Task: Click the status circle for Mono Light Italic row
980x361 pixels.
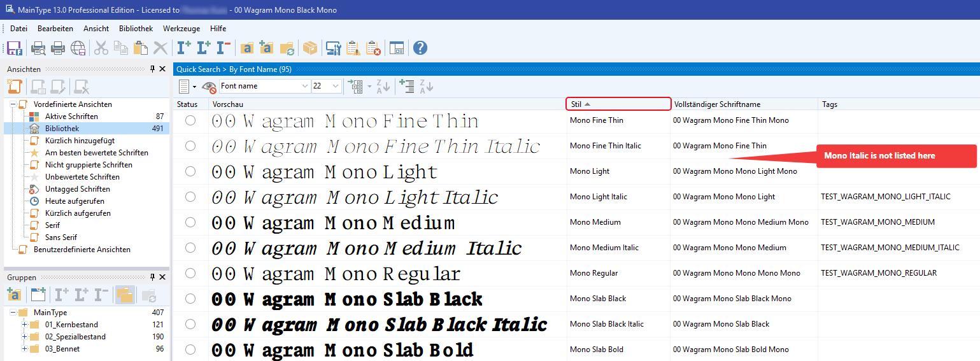Action: click(x=190, y=197)
